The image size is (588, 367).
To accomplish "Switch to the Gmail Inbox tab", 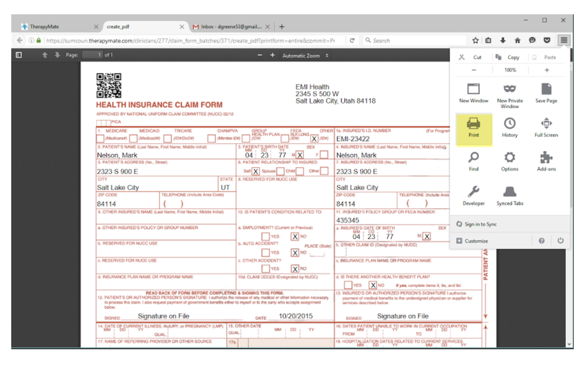I will click(x=231, y=26).
